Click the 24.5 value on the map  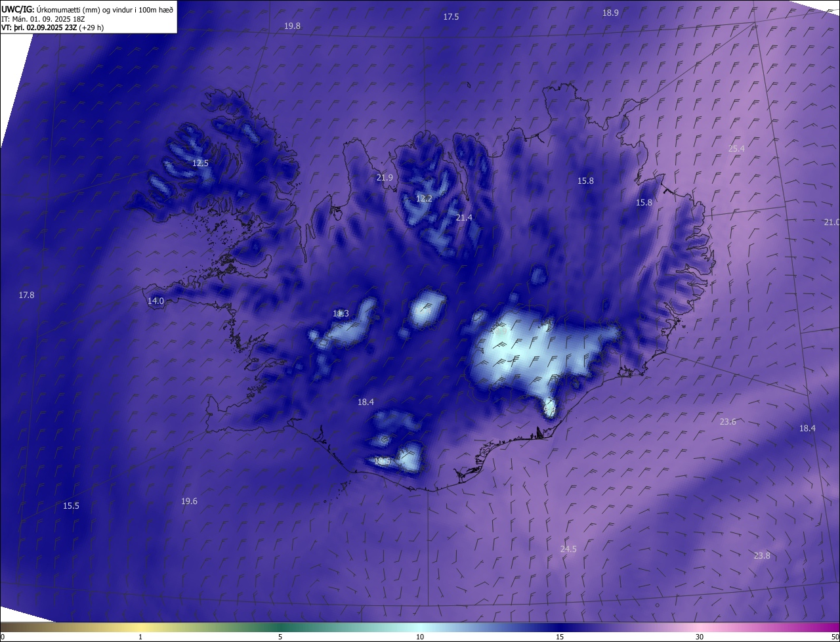[568, 549]
